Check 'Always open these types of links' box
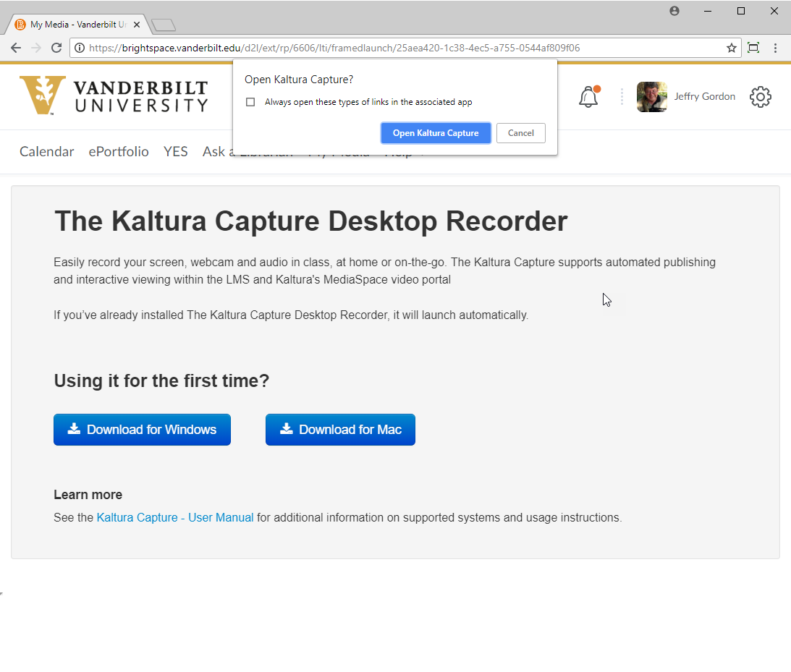This screenshot has height=672, width=791. (250, 102)
